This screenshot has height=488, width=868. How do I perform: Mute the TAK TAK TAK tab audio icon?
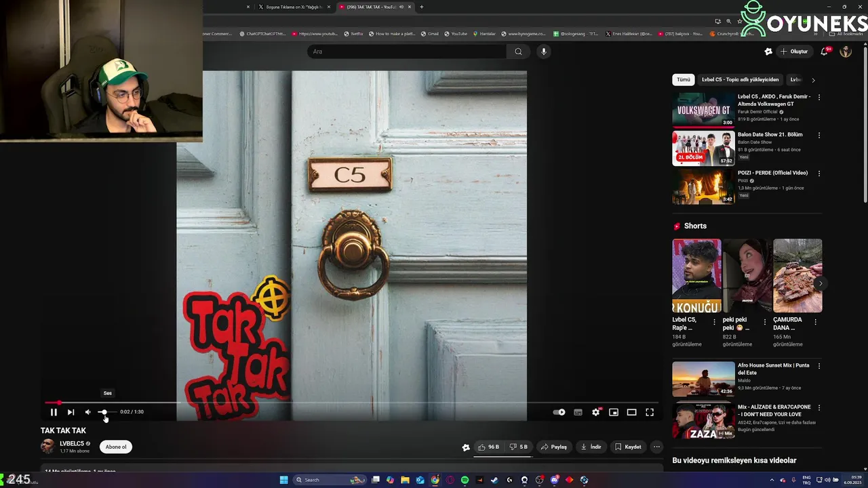401,7
